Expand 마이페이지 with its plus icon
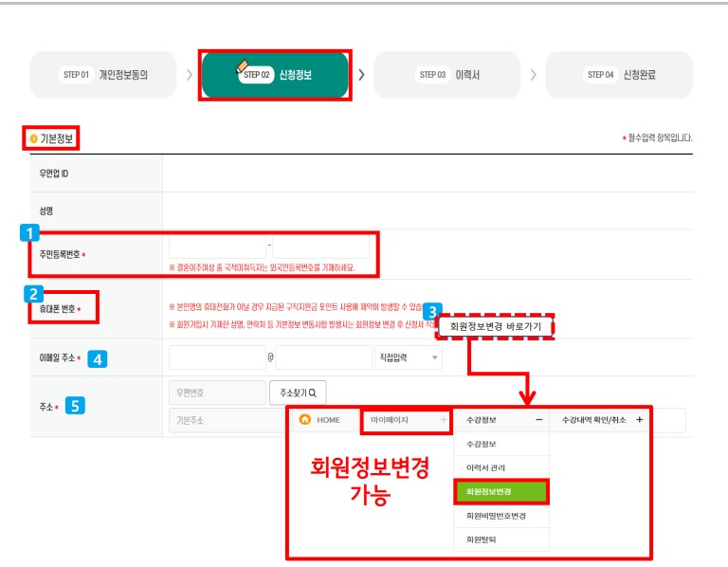Screen dimensions: 728x567 444,420
